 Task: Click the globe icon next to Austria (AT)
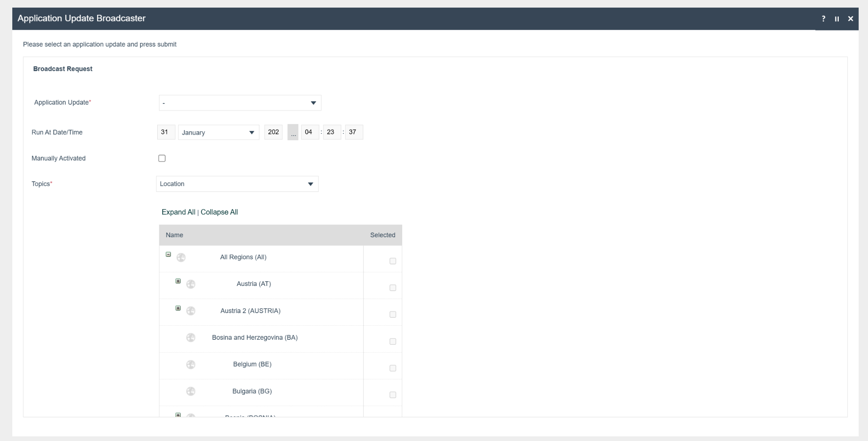click(x=191, y=284)
